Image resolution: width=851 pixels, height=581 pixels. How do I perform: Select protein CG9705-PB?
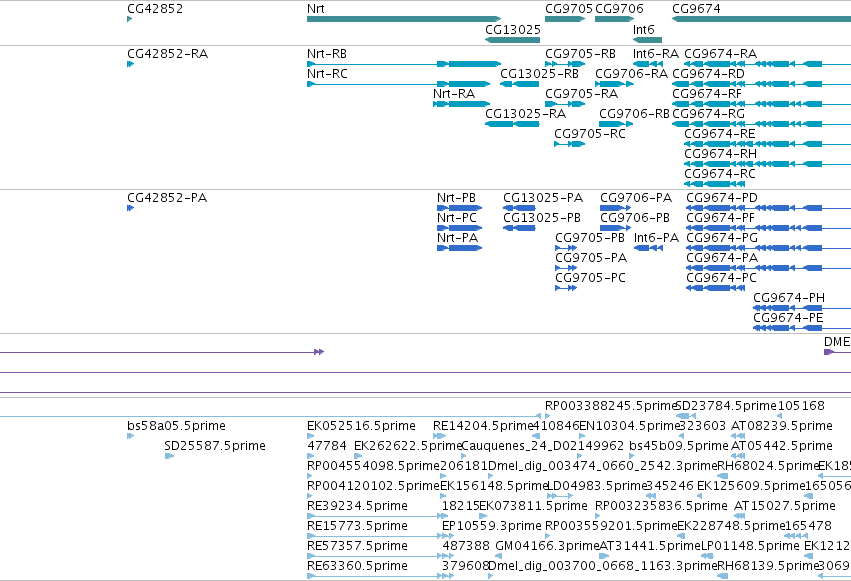566,248
